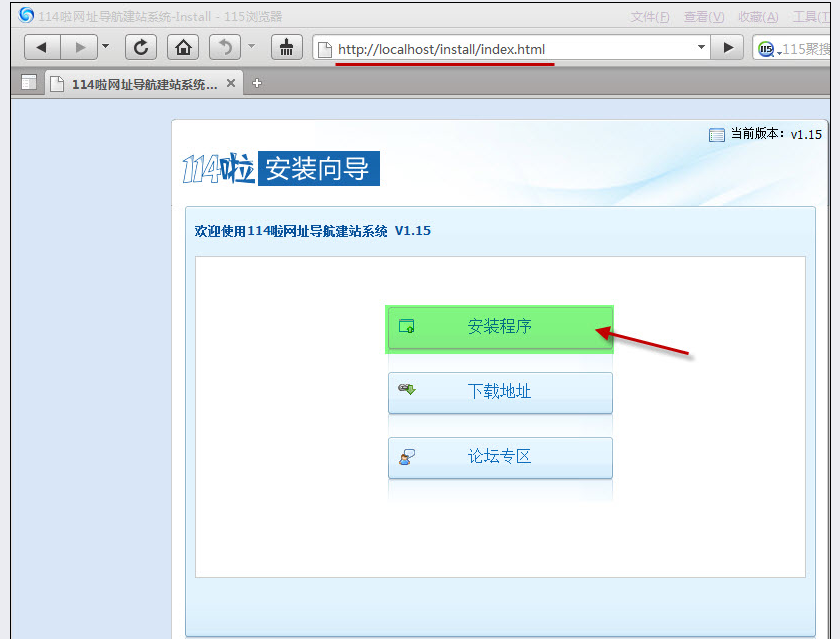Click the page icon inside the address bar
The image size is (840, 639).
pyautogui.click(x=325, y=49)
